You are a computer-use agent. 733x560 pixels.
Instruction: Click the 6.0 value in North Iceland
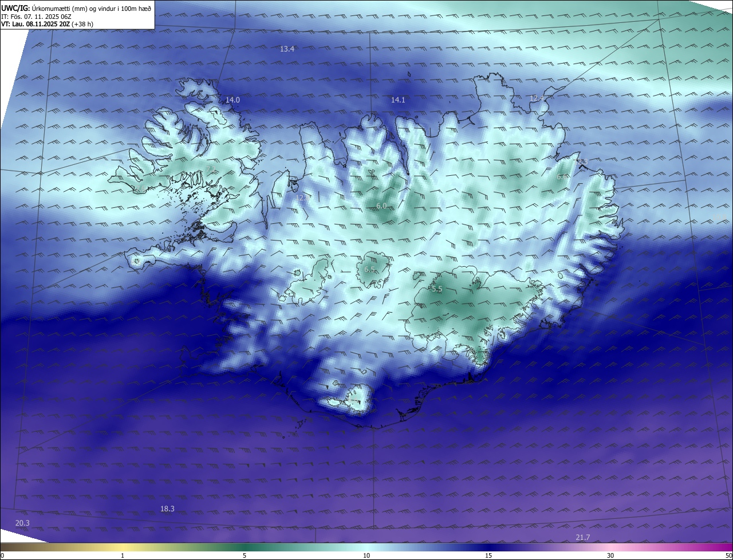(x=381, y=206)
